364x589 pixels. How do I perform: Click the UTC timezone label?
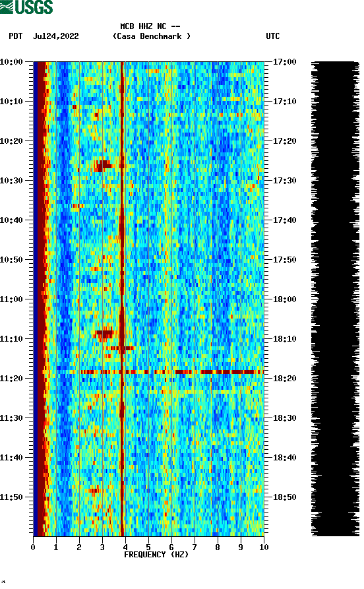pyautogui.click(x=273, y=36)
